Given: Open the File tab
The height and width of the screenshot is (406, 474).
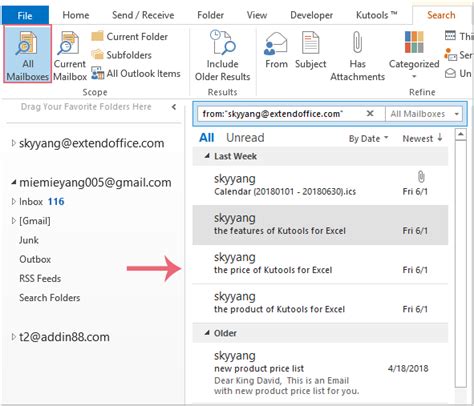Looking at the screenshot, I should 25,15.
